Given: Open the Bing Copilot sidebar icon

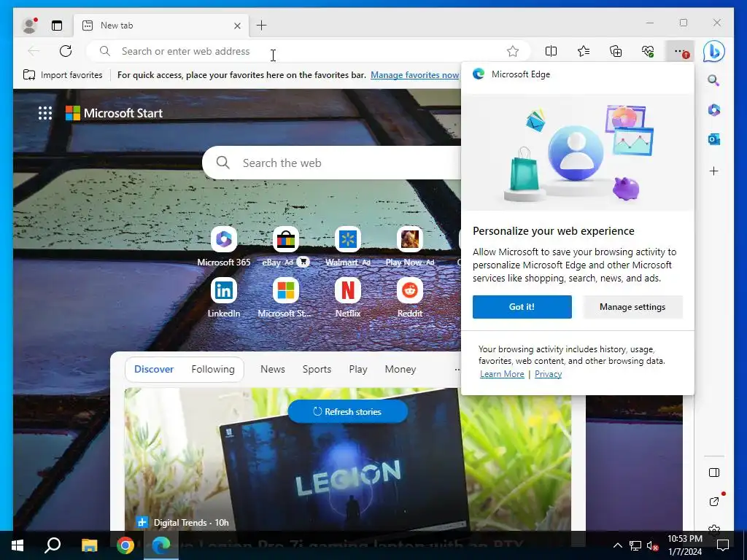Looking at the screenshot, I should pyautogui.click(x=713, y=52).
